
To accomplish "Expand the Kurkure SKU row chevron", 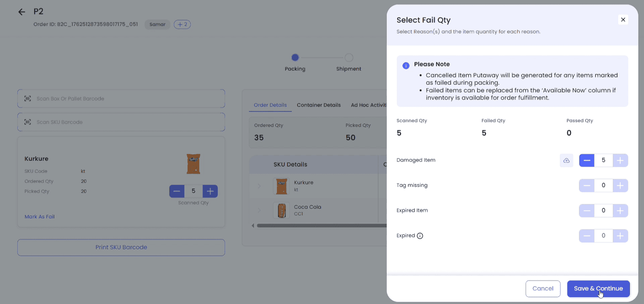I will click(x=259, y=186).
